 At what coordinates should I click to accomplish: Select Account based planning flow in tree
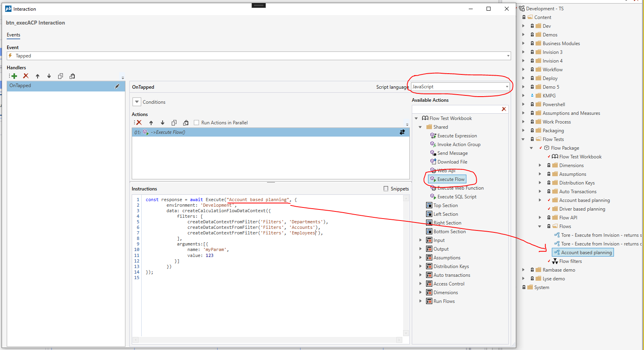[x=586, y=253]
